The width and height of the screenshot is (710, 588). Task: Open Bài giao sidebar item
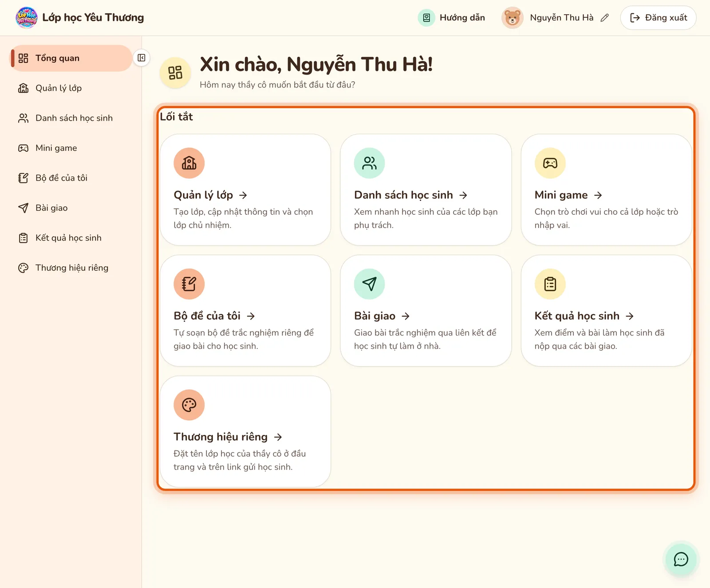(71, 208)
